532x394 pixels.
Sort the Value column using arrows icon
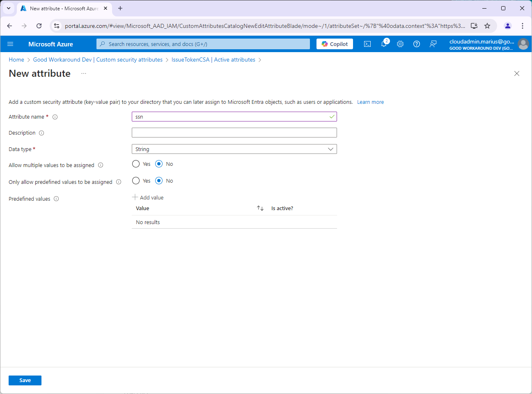point(260,208)
